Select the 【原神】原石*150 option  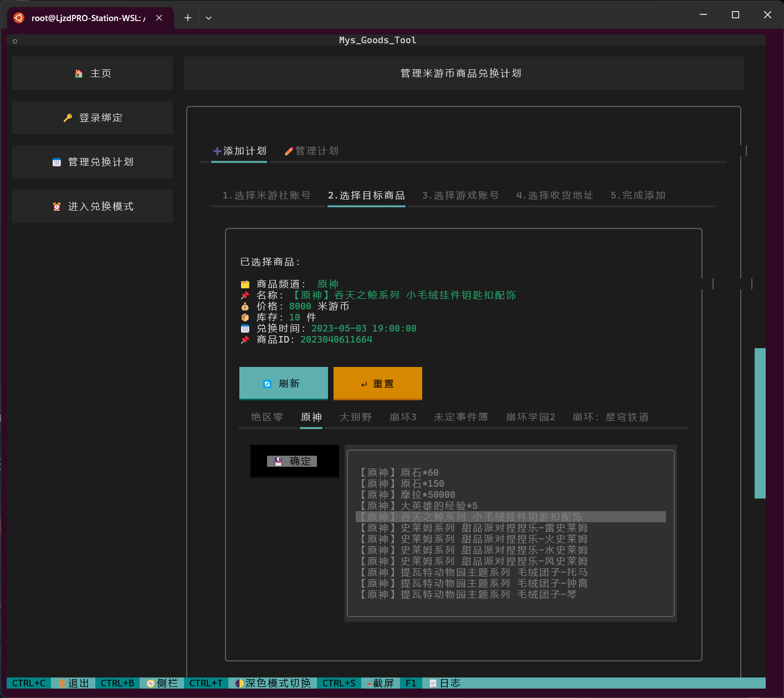[x=402, y=483]
